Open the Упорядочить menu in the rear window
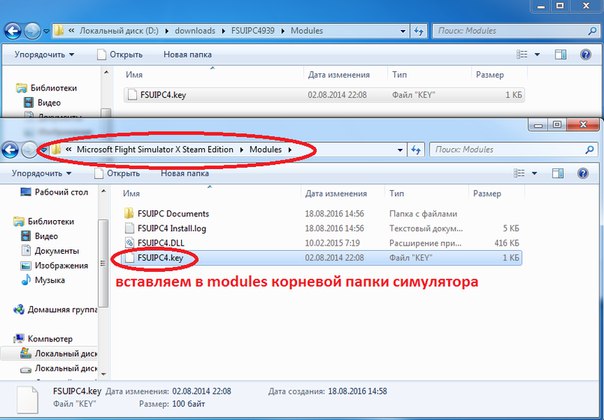Viewport: 604px width, 420px height. [x=44, y=55]
